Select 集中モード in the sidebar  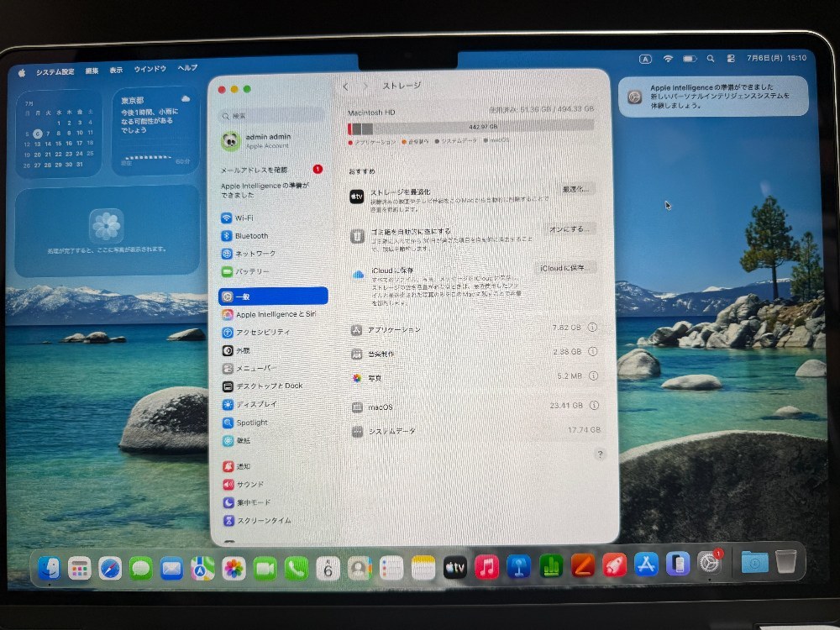[x=273, y=502]
